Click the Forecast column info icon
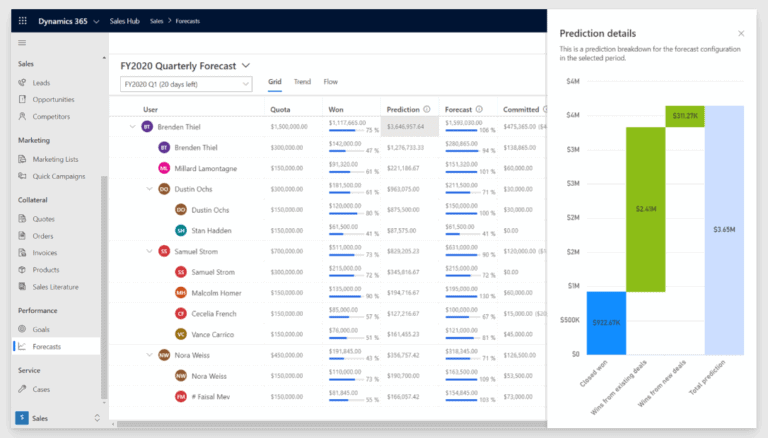The width and height of the screenshot is (768, 438). [x=479, y=109]
